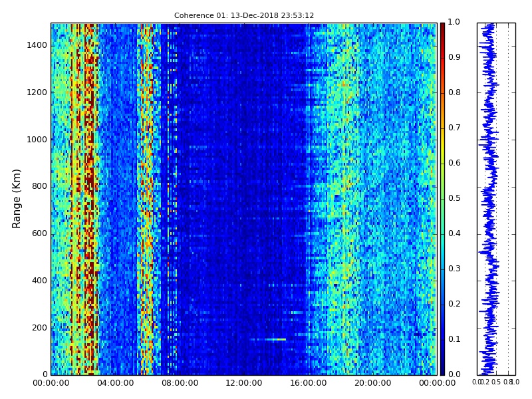
Task: Click the y-axis tick label '1200'
Action: pyautogui.click(x=37, y=92)
